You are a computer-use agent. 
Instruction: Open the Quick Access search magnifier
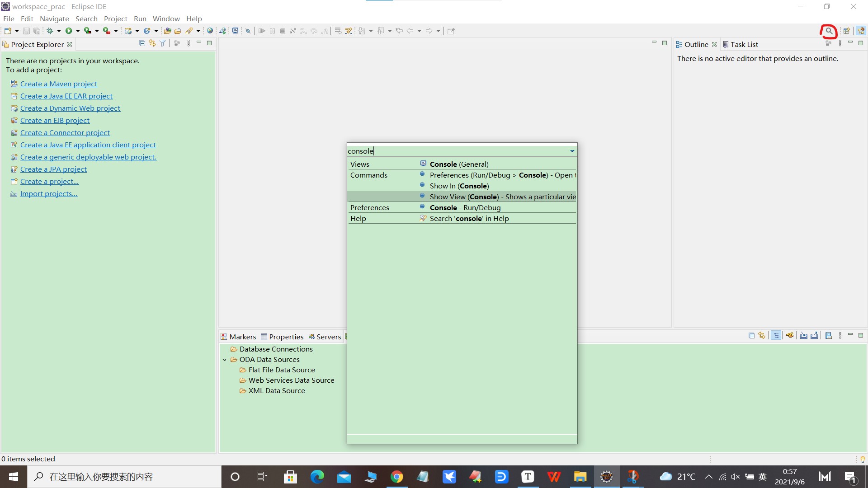(829, 31)
